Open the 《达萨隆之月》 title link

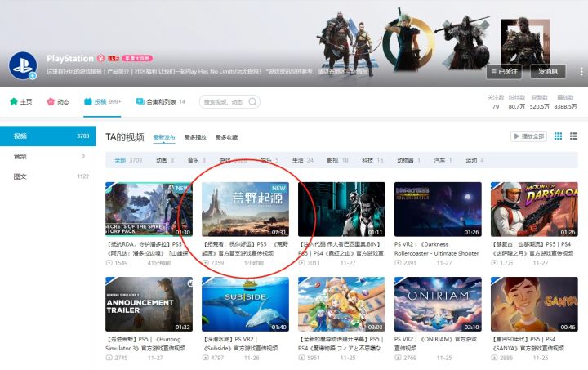pyautogui.click(x=532, y=248)
